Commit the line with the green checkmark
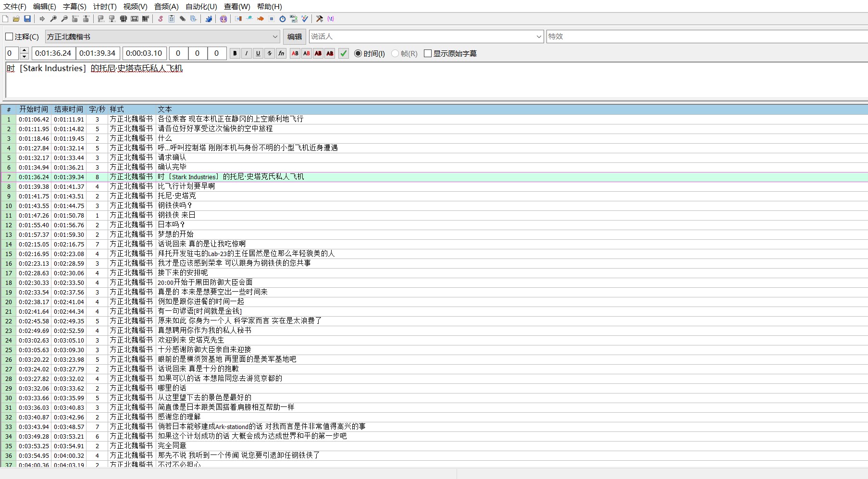This screenshot has width=868, height=479. click(344, 53)
